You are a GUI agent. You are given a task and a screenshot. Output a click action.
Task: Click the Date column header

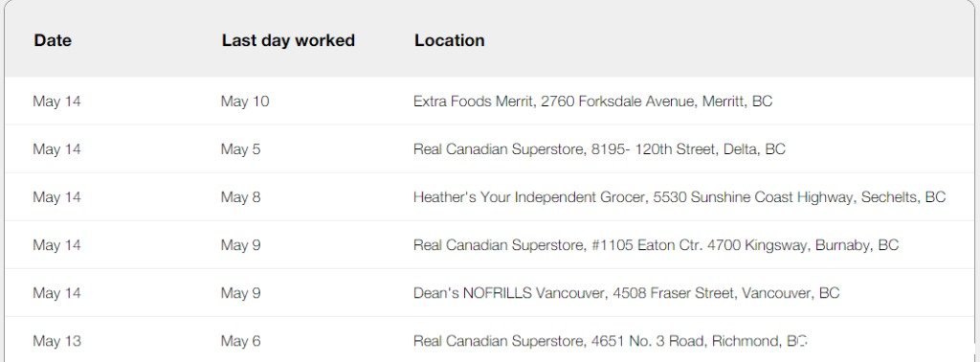[53, 40]
